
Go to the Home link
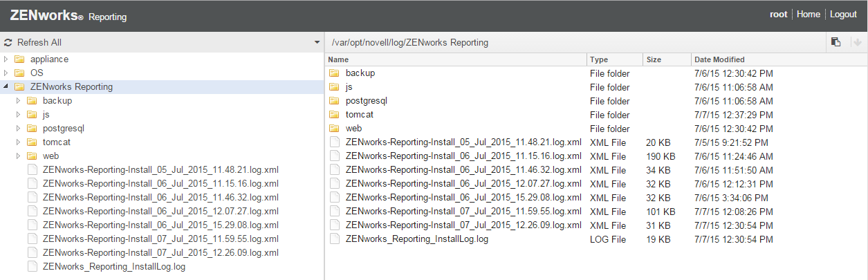point(809,15)
